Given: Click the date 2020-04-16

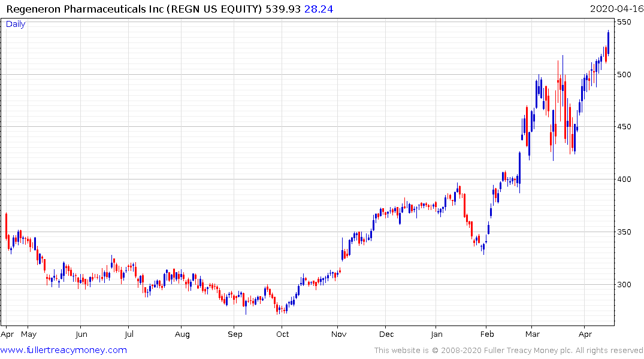Looking at the screenshot, I should click(616, 9).
